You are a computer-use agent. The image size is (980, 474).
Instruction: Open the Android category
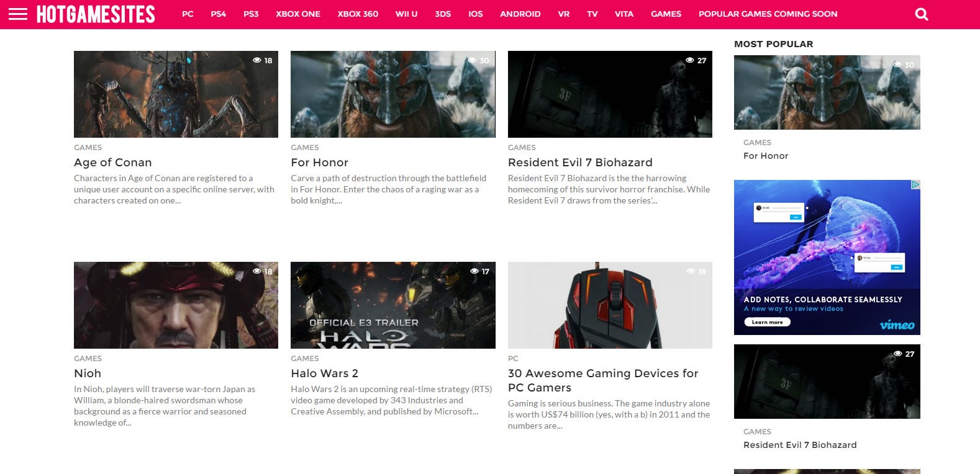(520, 14)
